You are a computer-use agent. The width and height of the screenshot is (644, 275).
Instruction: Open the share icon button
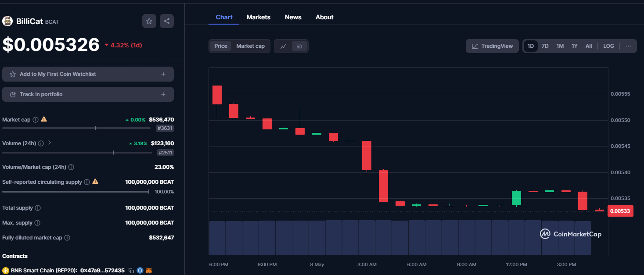[x=167, y=21]
